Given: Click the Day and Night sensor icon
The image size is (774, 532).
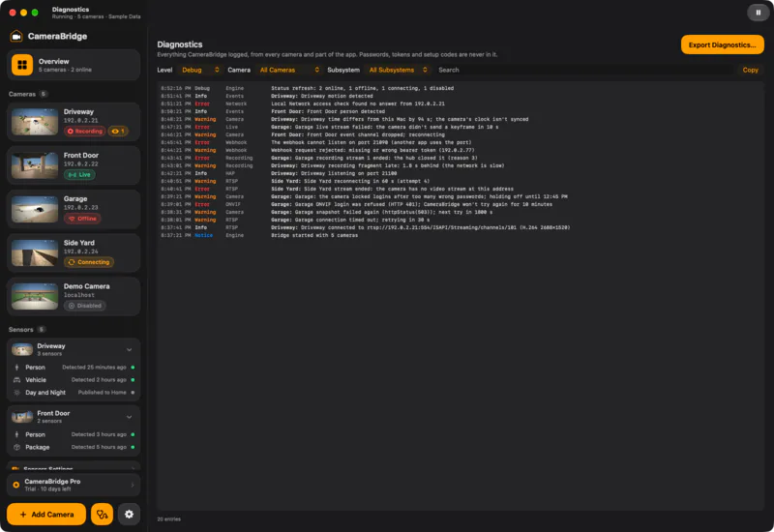Looking at the screenshot, I should click(x=16, y=393).
